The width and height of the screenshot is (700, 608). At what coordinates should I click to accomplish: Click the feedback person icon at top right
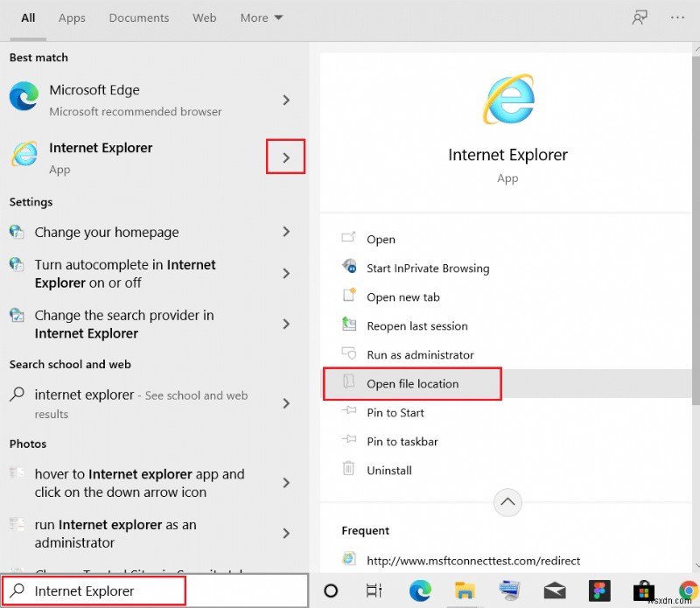(640, 17)
